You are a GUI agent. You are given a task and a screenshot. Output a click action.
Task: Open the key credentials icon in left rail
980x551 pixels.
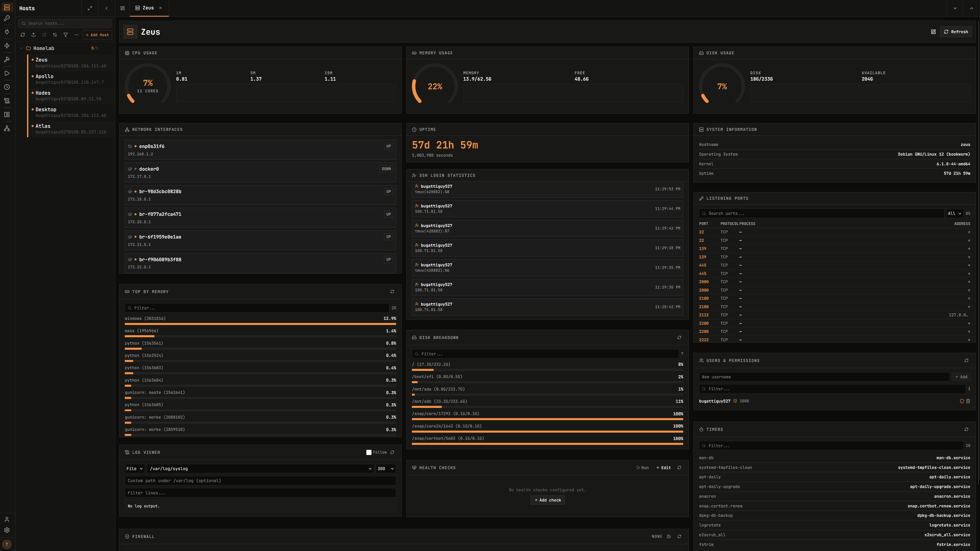[7, 18]
